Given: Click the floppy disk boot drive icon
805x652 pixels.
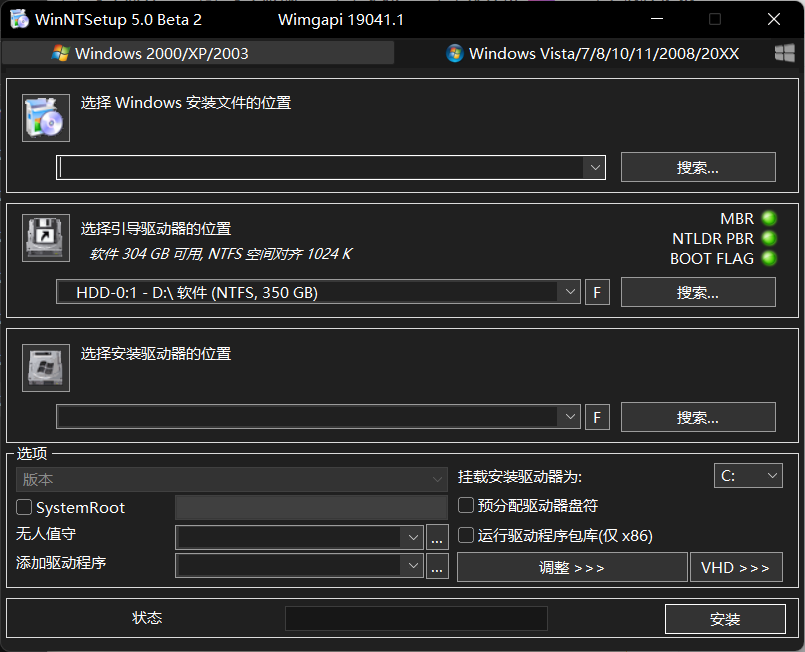Looking at the screenshot, I should [x=45, y=237].
